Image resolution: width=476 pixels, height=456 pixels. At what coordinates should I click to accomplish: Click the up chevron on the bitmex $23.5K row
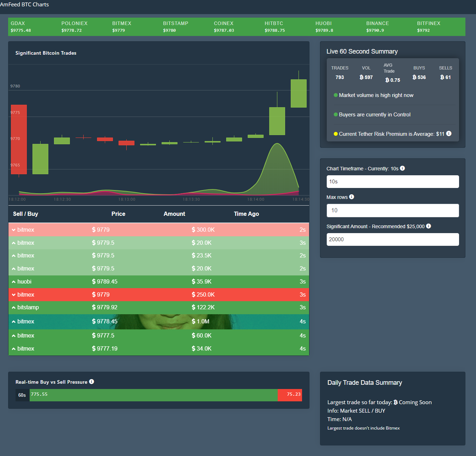(13, 256)
